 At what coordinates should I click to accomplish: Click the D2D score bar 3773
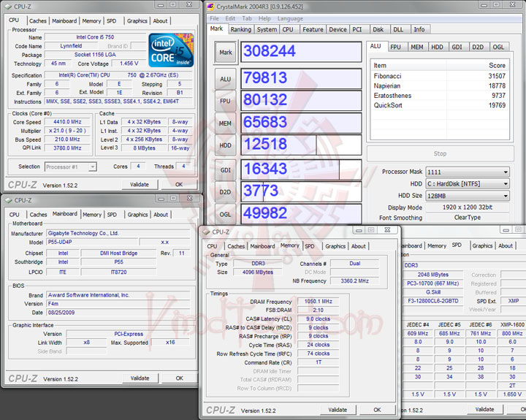(301, 191)
